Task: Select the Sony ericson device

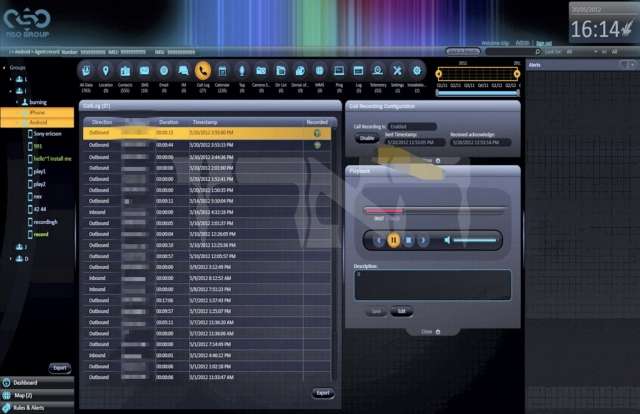Action: 44,134
